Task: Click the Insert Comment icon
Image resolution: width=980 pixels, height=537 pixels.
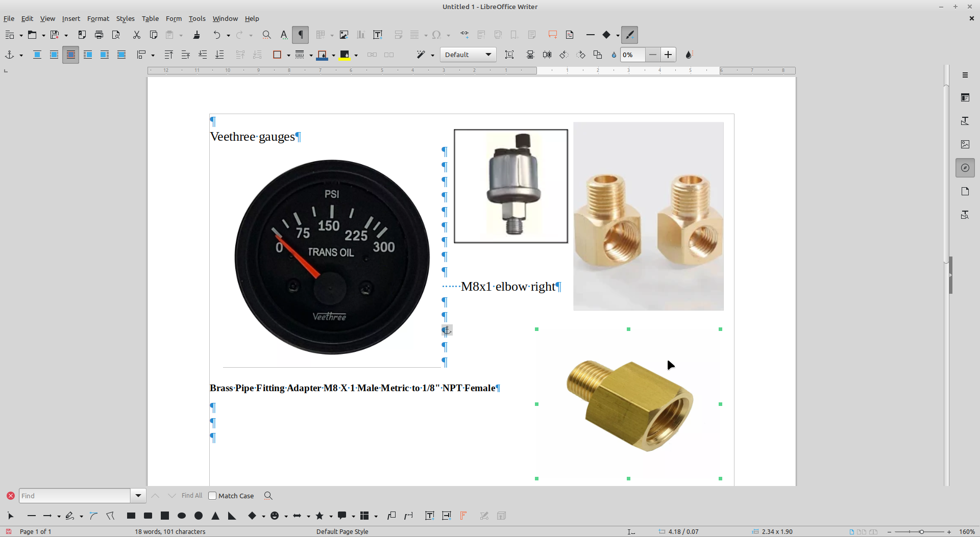Action: point(552,35)
